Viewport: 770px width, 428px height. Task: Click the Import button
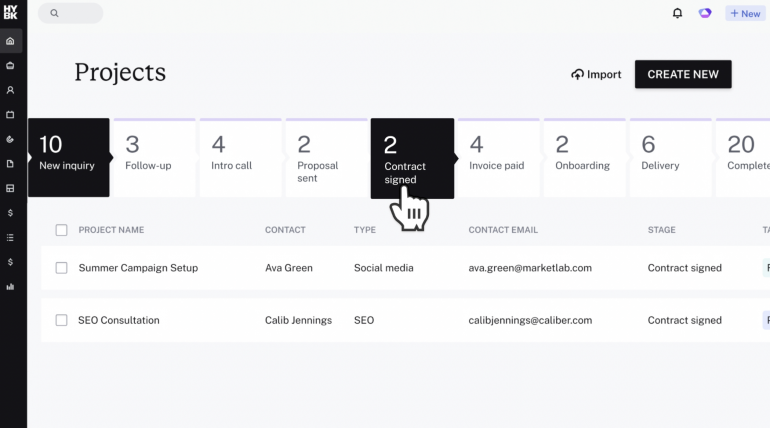tap(596, 75)
